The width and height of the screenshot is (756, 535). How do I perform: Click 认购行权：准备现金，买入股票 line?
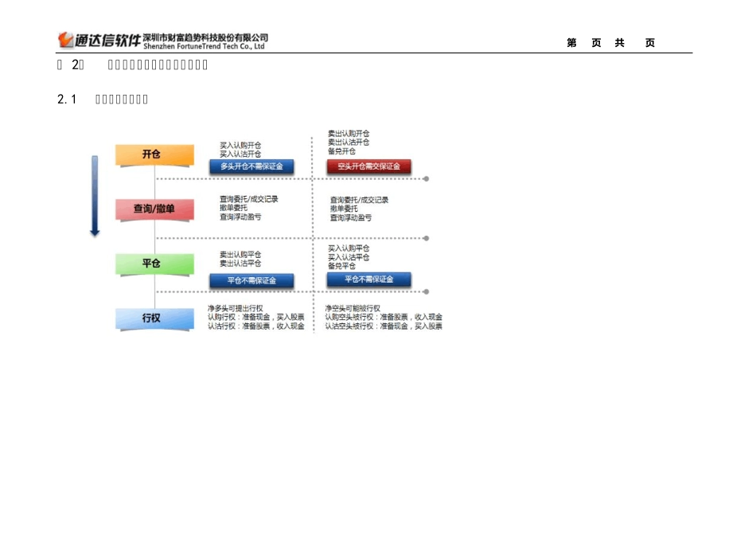click(256, 317)
